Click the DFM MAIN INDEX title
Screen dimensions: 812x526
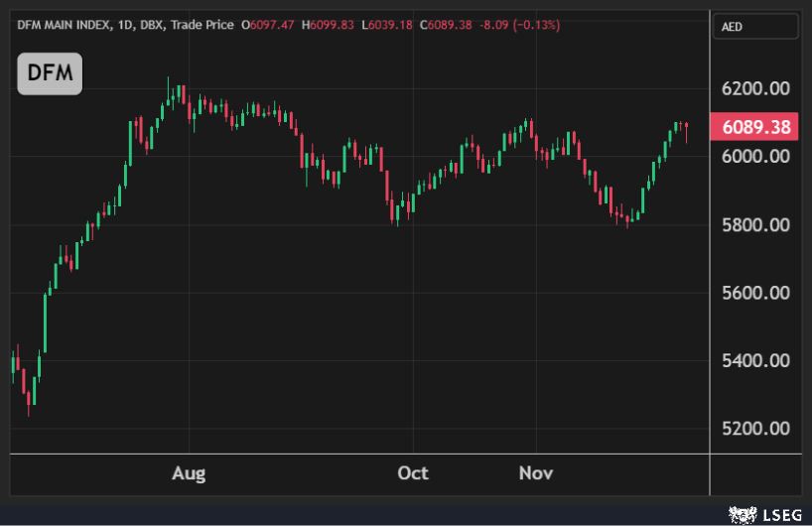62,24
